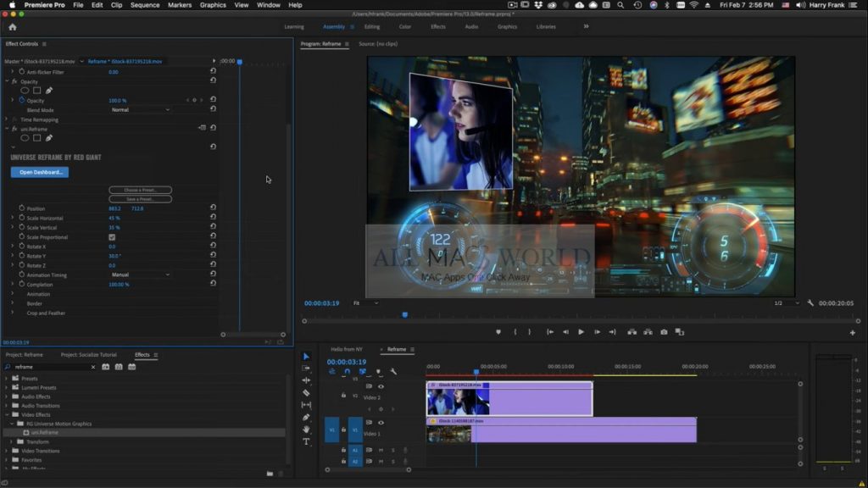Screen dimensions: 868x488
Task: Expand the Border group
Action: (12, 303)
